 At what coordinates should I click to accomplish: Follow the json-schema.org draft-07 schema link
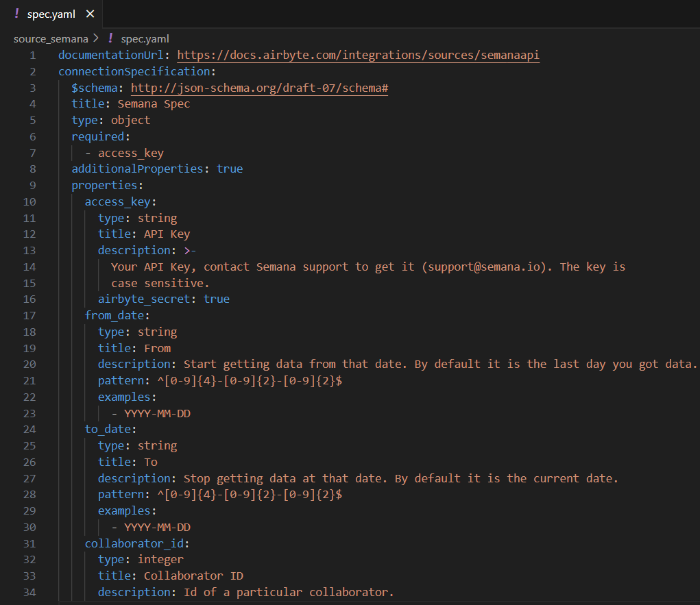(x=260, y=88)
